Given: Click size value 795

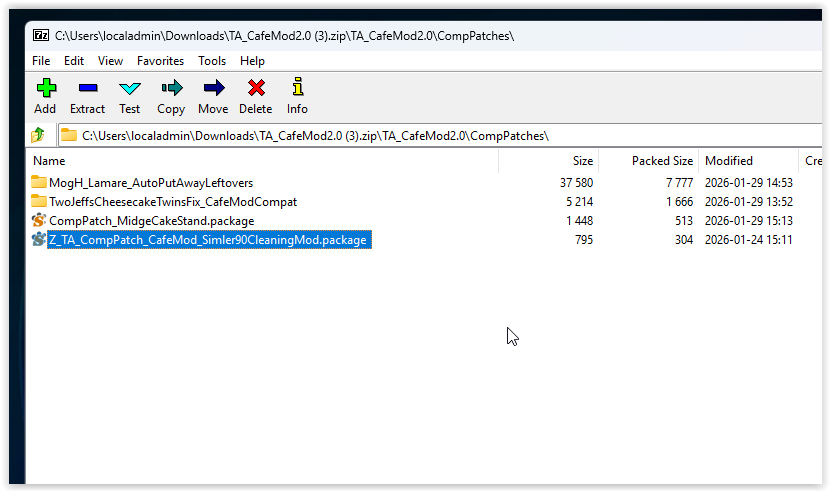Looking at the screenshot, I should pyautogui.click(x=584, y=240).
